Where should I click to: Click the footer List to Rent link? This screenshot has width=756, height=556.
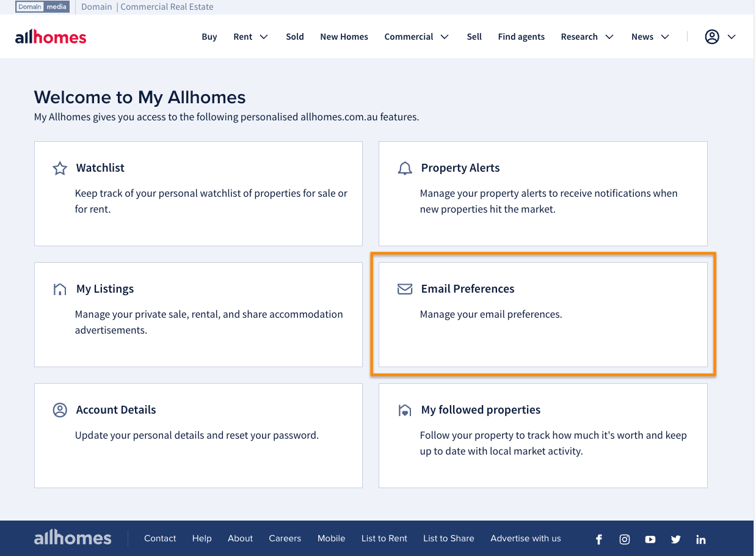384,538
